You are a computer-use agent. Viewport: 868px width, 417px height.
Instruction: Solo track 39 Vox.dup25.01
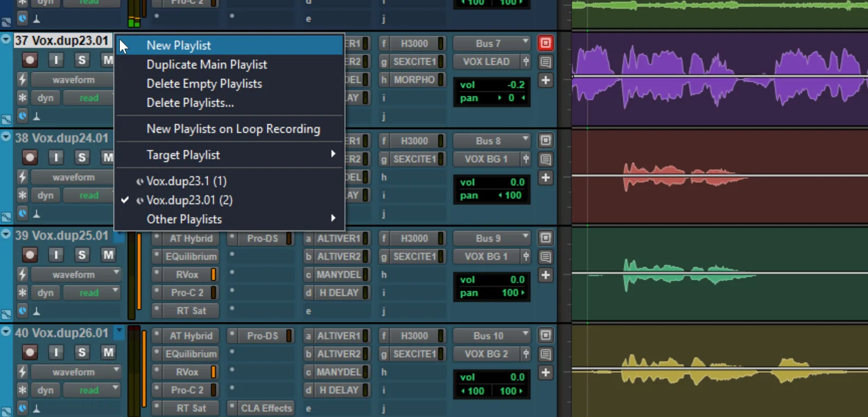coord(82,255)
